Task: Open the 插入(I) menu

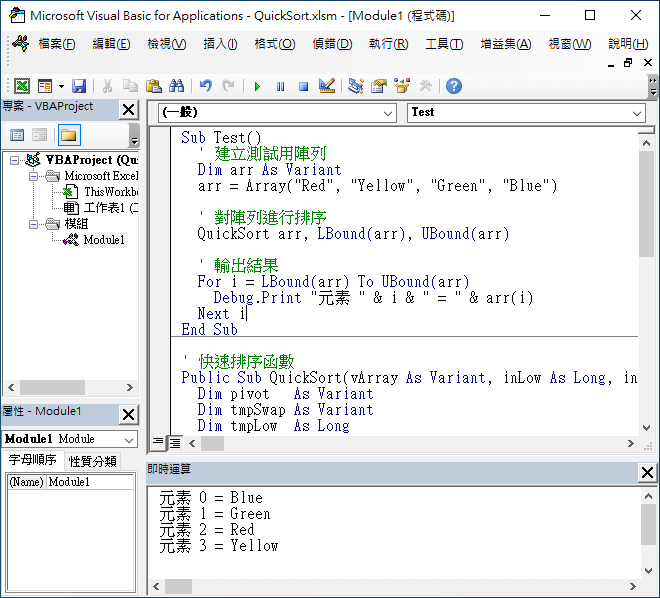Action: [220, 44]
